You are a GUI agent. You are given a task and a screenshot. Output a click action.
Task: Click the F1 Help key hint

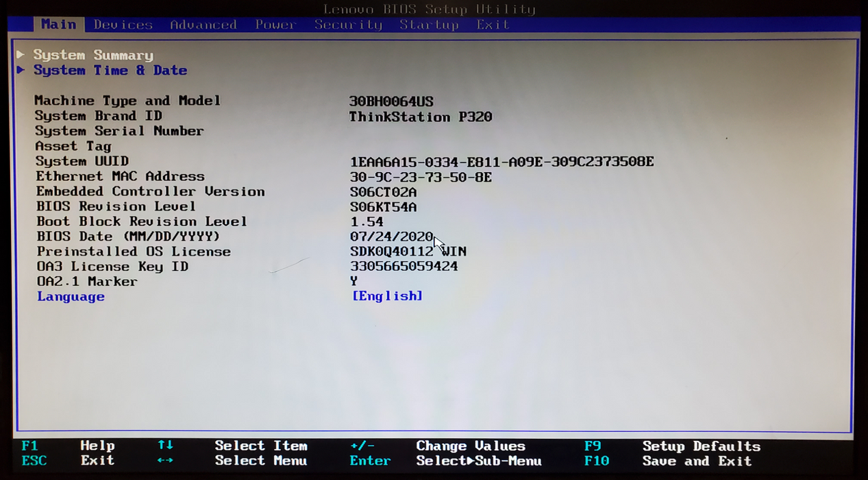(x=68, y=446)
